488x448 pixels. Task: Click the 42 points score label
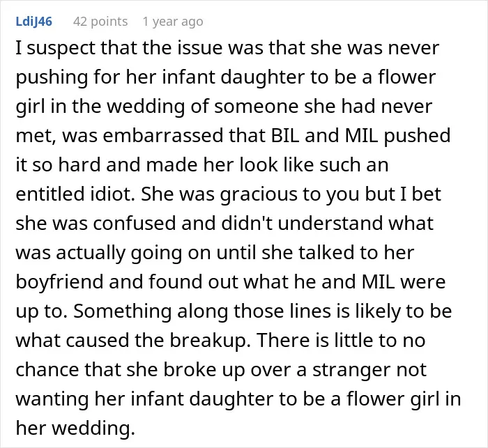point(100,22)
